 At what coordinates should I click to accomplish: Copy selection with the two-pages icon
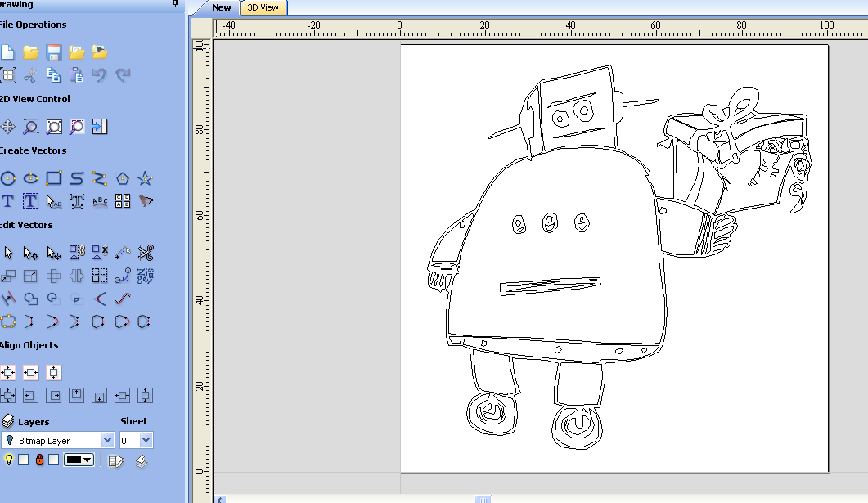(54, 74)
